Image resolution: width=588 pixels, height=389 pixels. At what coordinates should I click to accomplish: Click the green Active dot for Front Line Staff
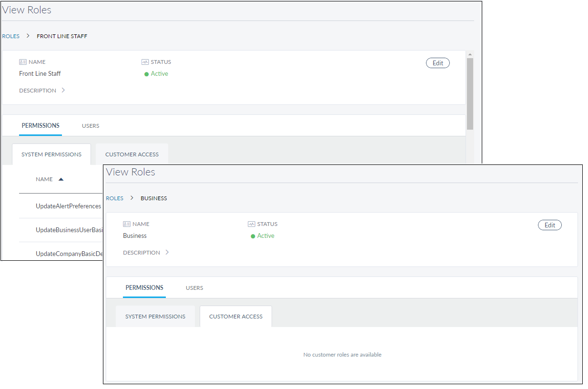tap(147, 74)
